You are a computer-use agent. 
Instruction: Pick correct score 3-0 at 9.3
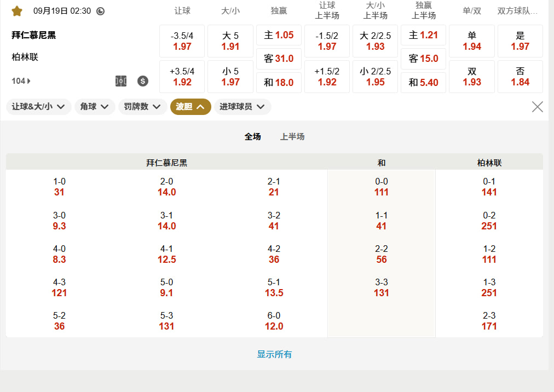tap(59, 221)
